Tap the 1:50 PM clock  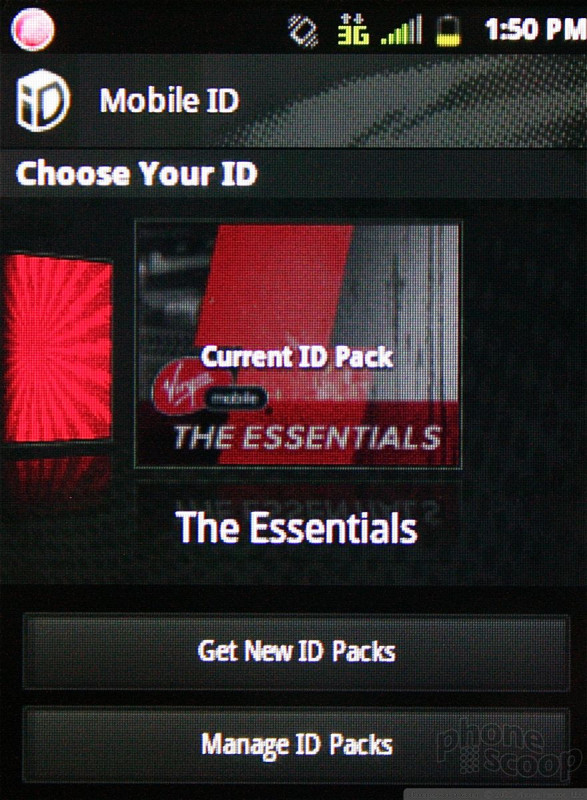click(x=535, y=29)
